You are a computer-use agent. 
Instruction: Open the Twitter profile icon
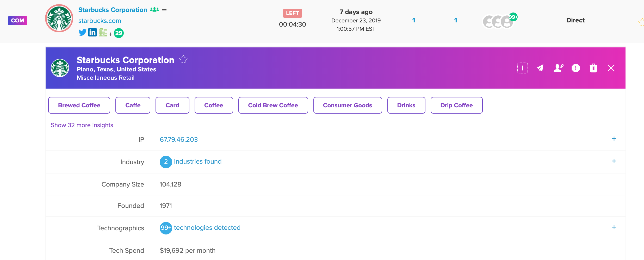82,33
